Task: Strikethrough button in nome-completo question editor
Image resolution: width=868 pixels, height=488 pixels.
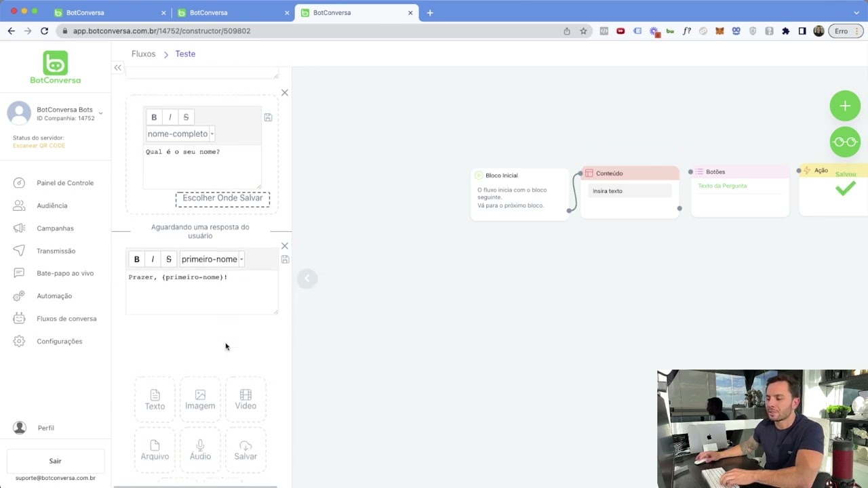Action: (186, 117)
